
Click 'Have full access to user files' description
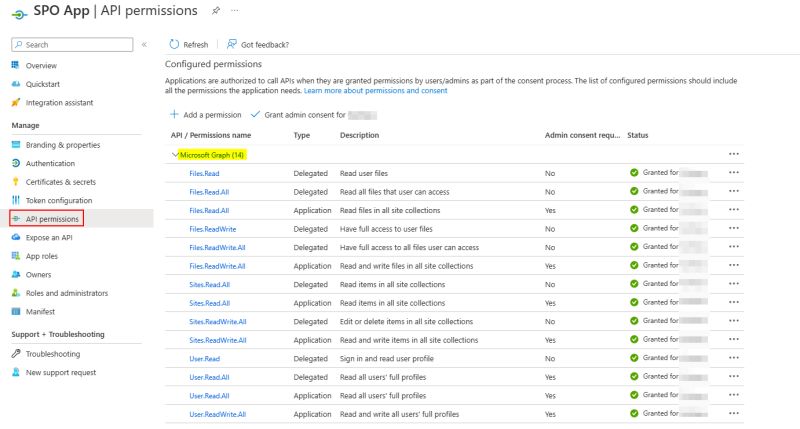coord(386,229)
